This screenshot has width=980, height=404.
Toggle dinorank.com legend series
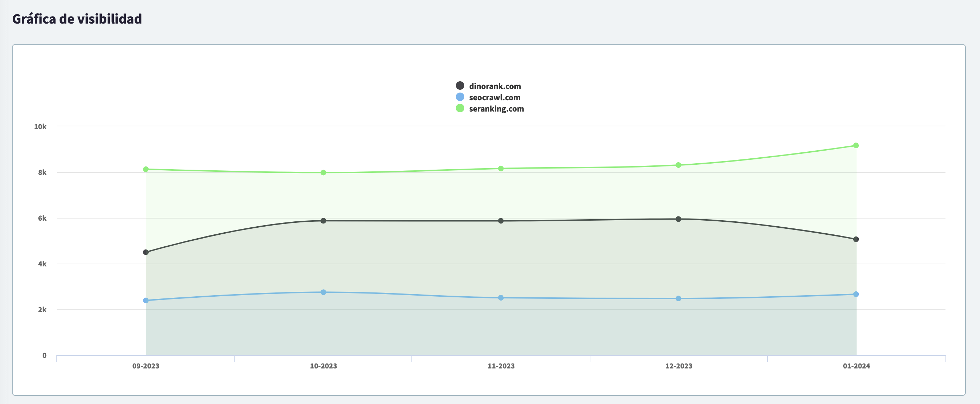[x=495, y=86]
